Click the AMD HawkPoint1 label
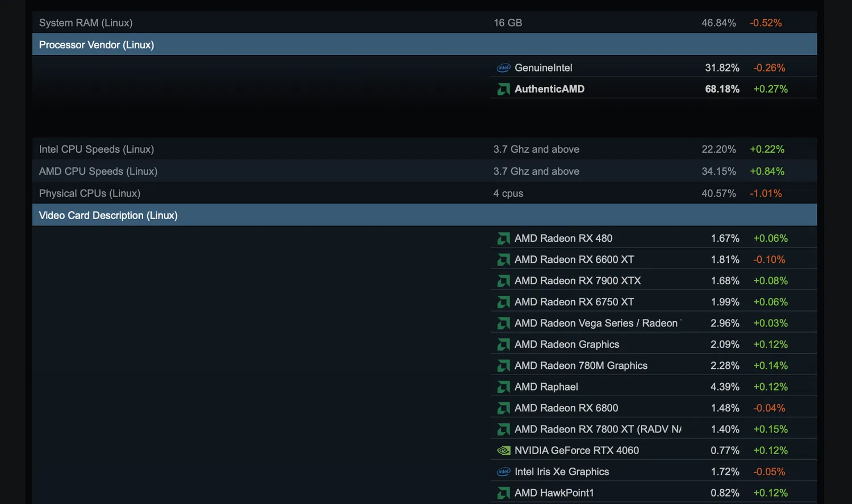Screen dimensions: 852x504 pyautogui.click(x=554, y=493)
